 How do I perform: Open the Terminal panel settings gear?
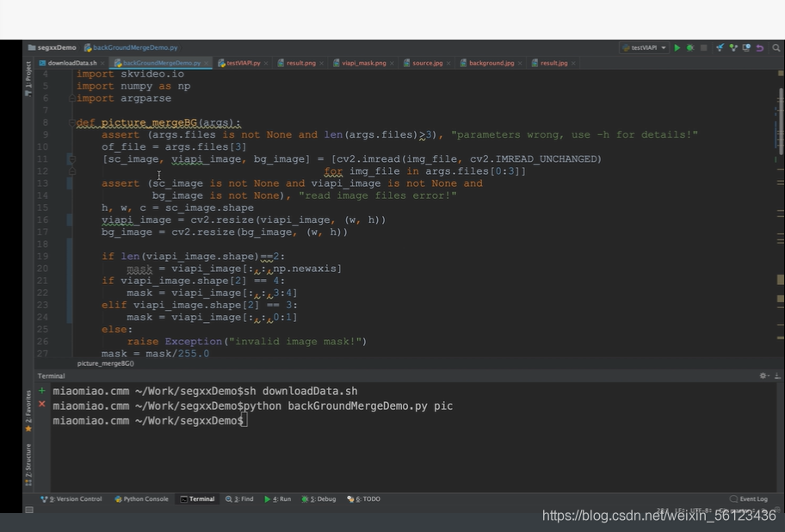click(763, 375)
